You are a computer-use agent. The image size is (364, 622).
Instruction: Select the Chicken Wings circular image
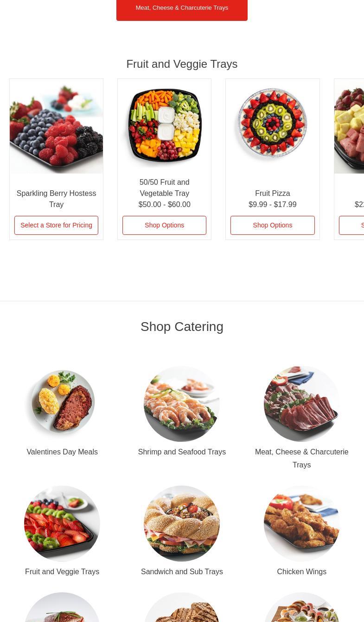point(301,524)
